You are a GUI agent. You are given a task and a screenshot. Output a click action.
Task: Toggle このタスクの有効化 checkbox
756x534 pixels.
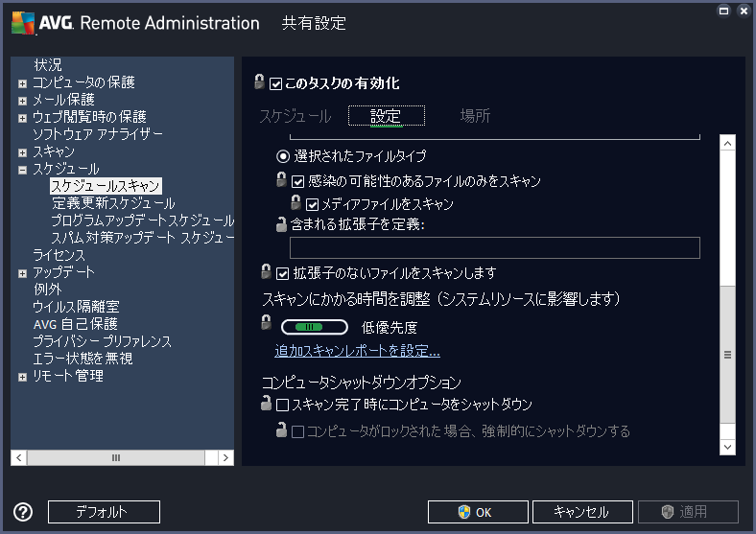tap(275, 83)
